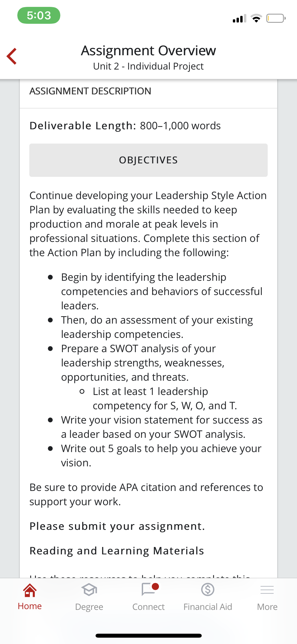Expand the OBJECTIVES section bar
The image size is (297, 644).
click(x=148, y=160)
